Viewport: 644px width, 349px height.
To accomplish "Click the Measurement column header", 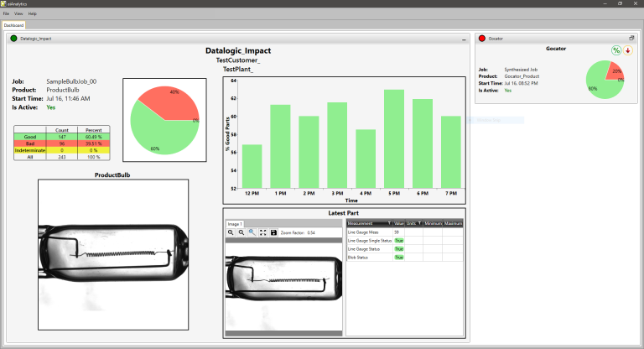I will [370, 223].
